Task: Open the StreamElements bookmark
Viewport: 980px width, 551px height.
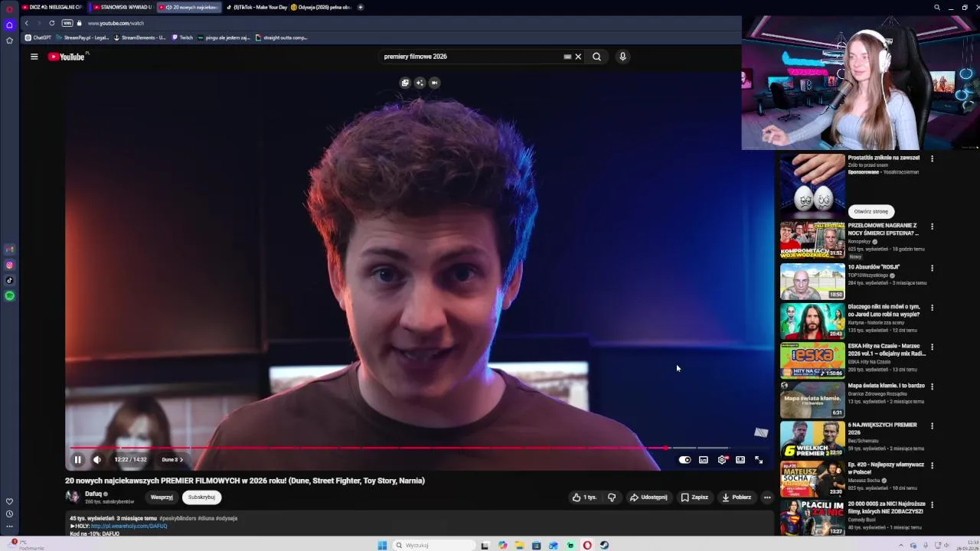Action: click(x=139, y=37)
